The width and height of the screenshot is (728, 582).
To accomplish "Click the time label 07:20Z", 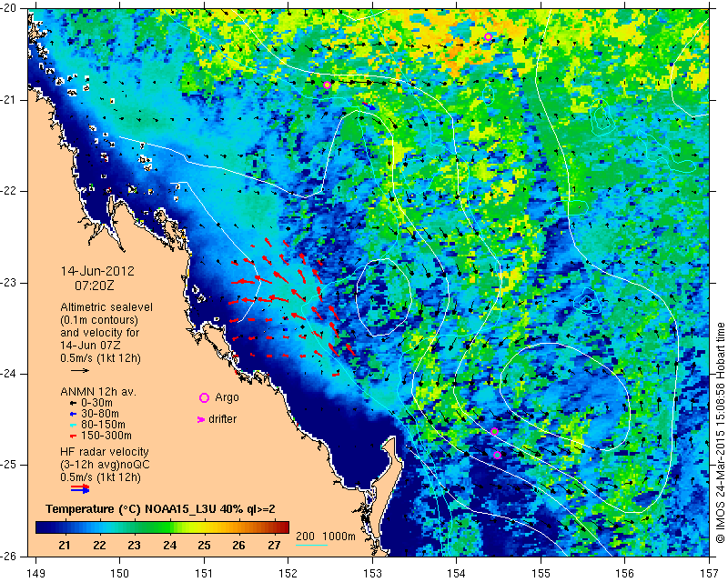I will pos(95,286).
